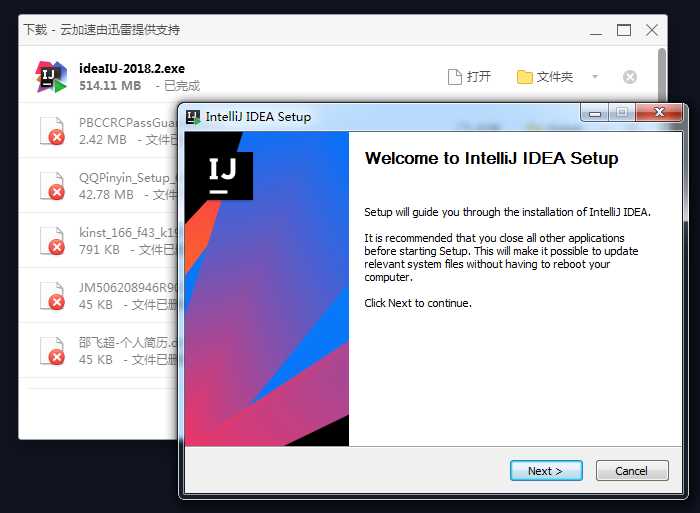Select the kinst_166_f43 download entry name

[x=128, y=233]
